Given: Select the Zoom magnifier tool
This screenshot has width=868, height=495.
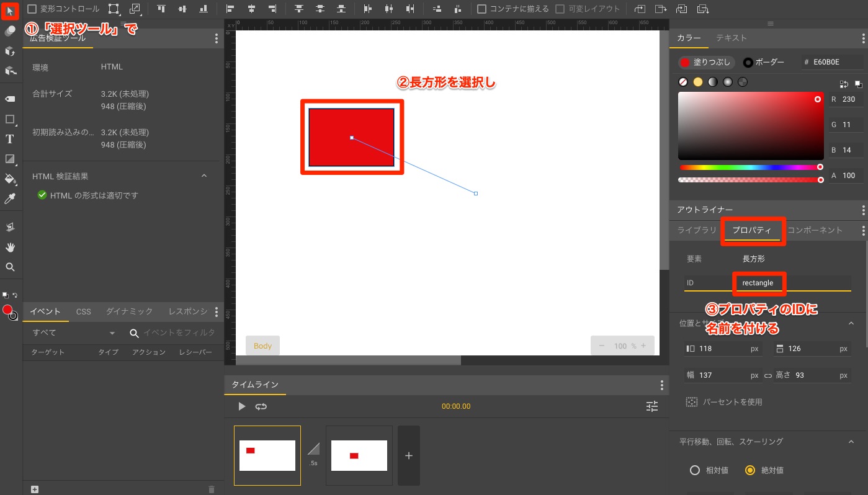Looking at the screenshot, I should point(10,267).
